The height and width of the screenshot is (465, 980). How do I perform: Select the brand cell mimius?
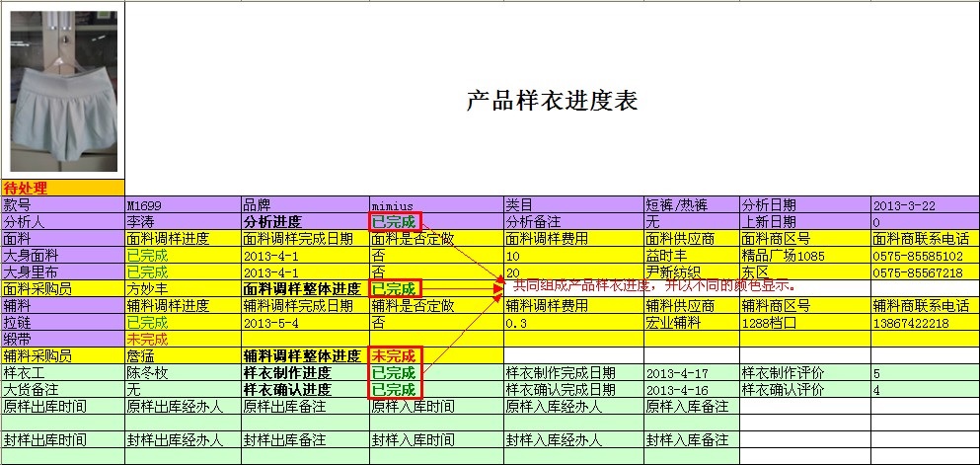tap(392, 205)
